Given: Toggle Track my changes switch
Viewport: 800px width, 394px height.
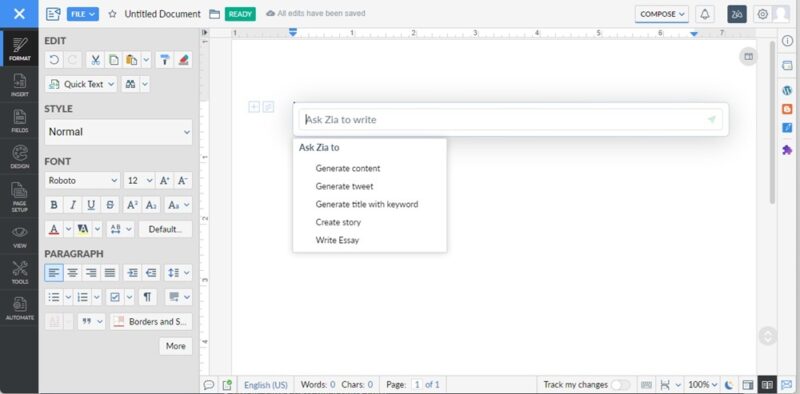Looking at the screenshot, I should click(x=620, y=385).
